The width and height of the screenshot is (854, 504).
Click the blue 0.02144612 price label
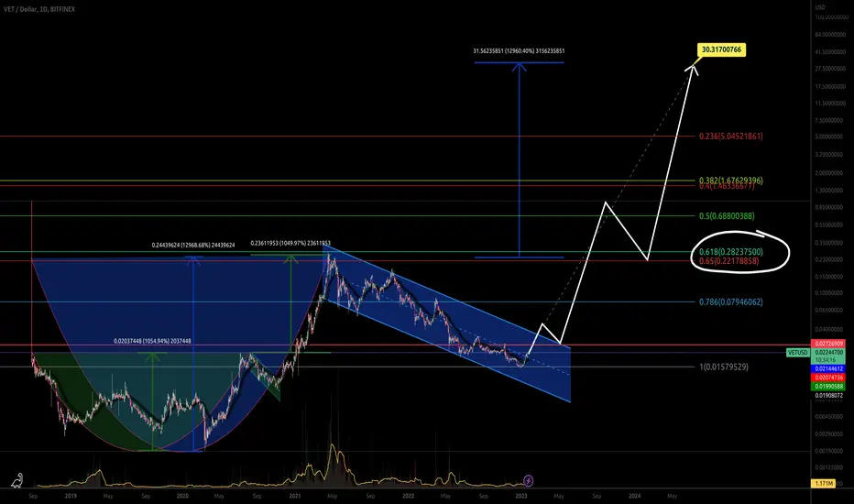(x=828, y=369)
